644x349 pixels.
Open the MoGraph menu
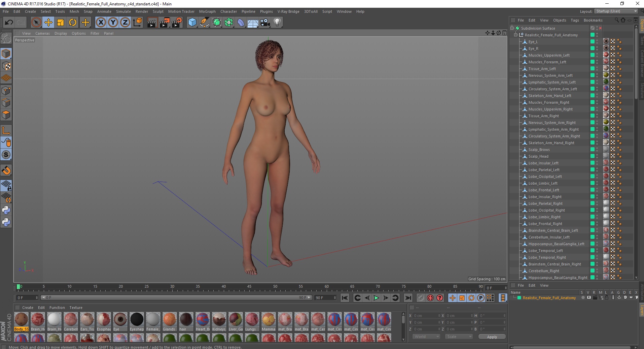point(207,11)
